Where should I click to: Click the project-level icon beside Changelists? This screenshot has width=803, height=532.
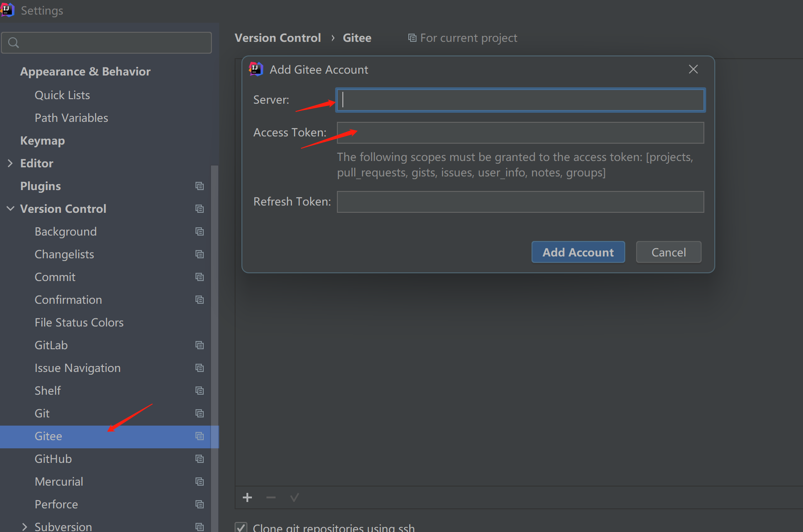point(200,254)
